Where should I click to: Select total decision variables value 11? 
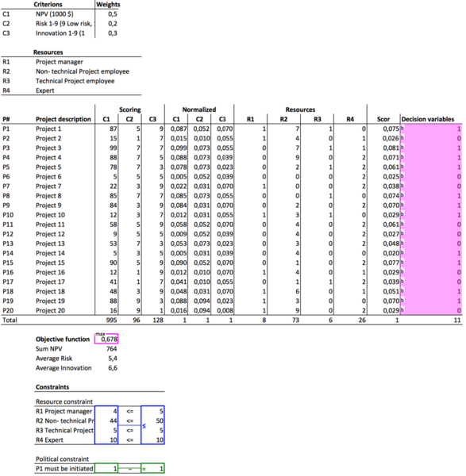[x=457, y=320]
